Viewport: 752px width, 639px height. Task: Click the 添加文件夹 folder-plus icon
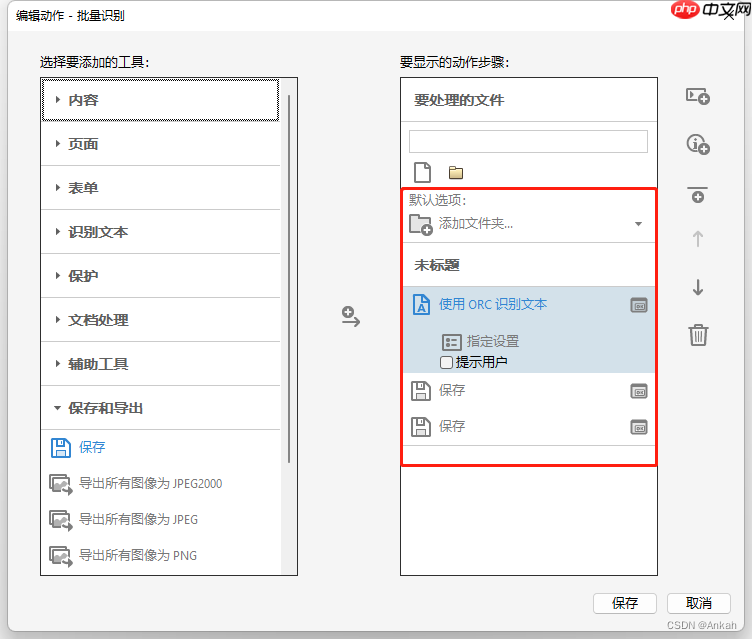(421, 224)
